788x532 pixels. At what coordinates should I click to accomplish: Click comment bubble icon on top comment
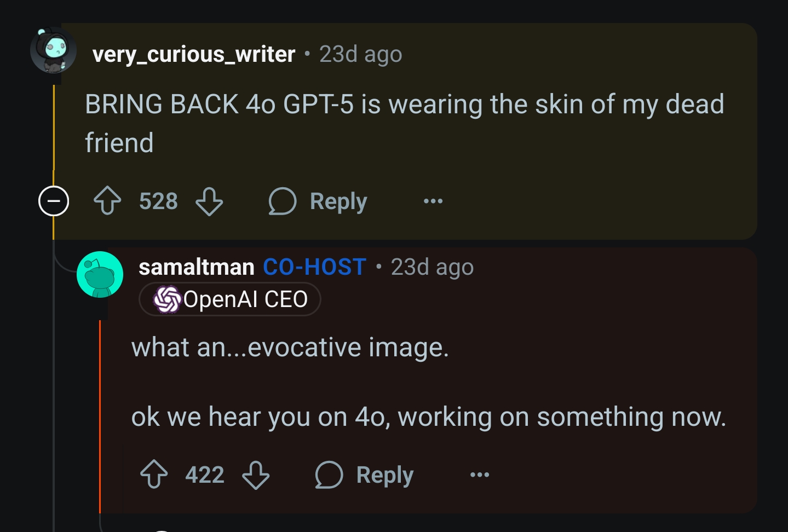pos(283,201)
